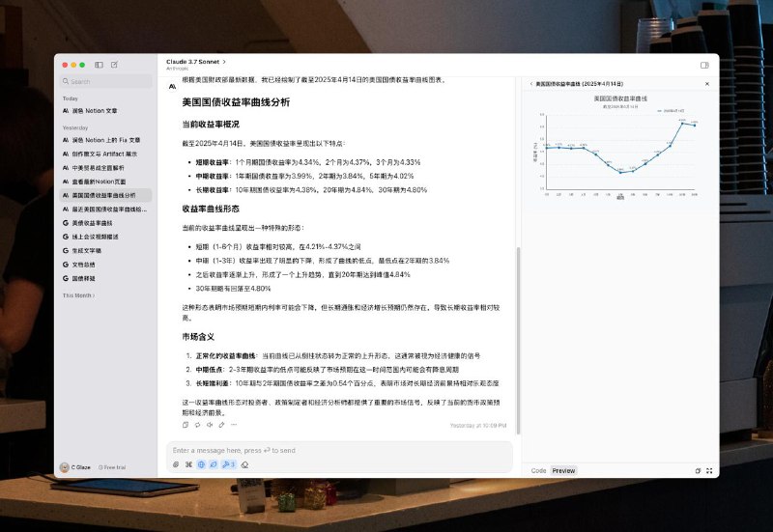Regenerate the assistant's response
Viewport: 773px width, 532px height.
pyautogui.click(x=197, y=425)
